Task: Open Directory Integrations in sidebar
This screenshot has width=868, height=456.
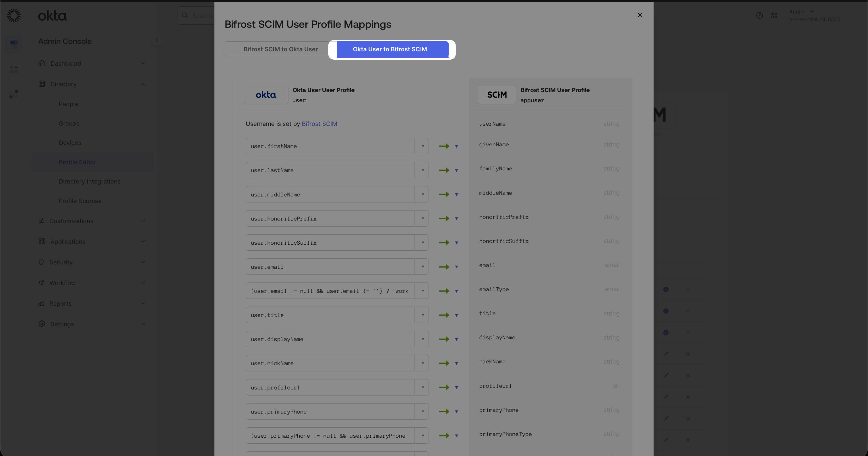Action: click(90, 182)
